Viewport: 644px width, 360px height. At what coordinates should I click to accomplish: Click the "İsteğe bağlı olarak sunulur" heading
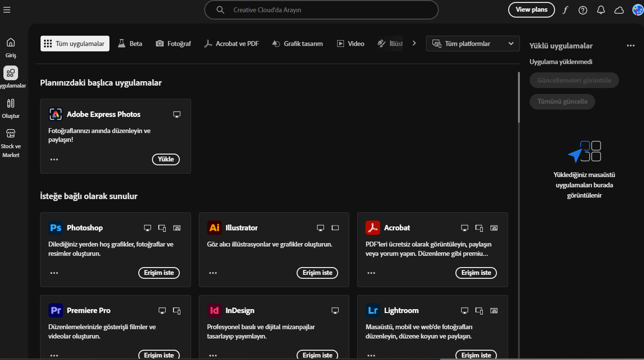[x=89, y=196]
